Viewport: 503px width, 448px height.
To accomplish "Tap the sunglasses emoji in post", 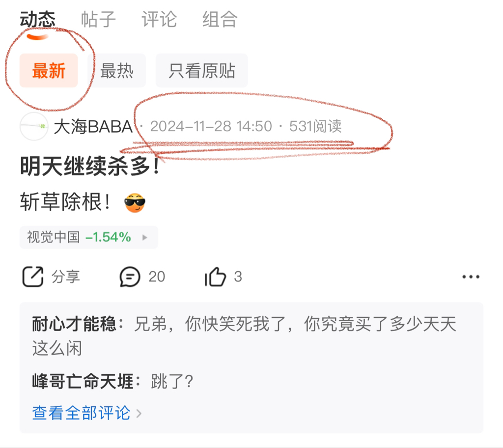I will coord(135,203).
